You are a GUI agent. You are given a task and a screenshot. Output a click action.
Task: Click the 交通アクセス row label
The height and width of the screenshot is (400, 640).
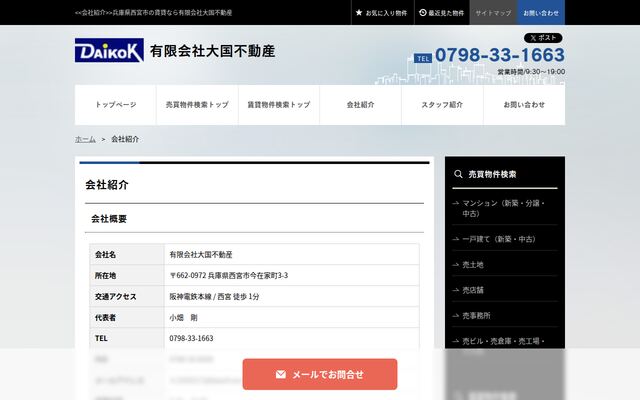click(x=116, y=297)
